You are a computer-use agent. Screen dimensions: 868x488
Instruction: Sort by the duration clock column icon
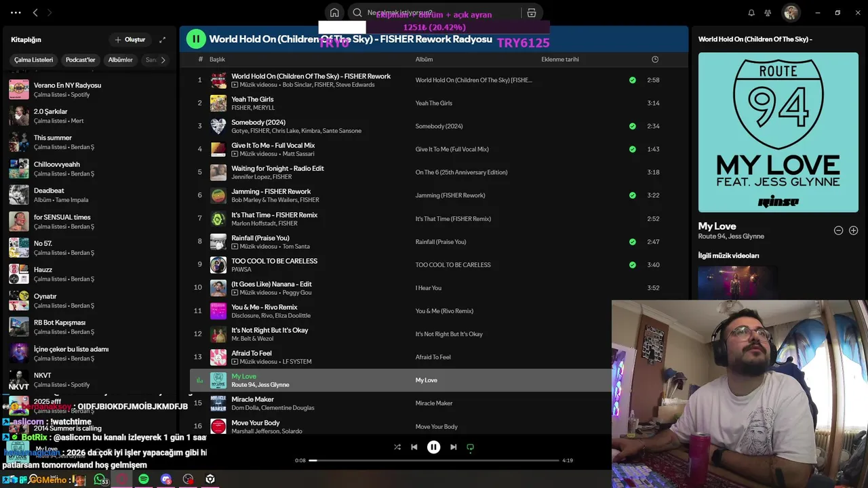pos(655,60)
